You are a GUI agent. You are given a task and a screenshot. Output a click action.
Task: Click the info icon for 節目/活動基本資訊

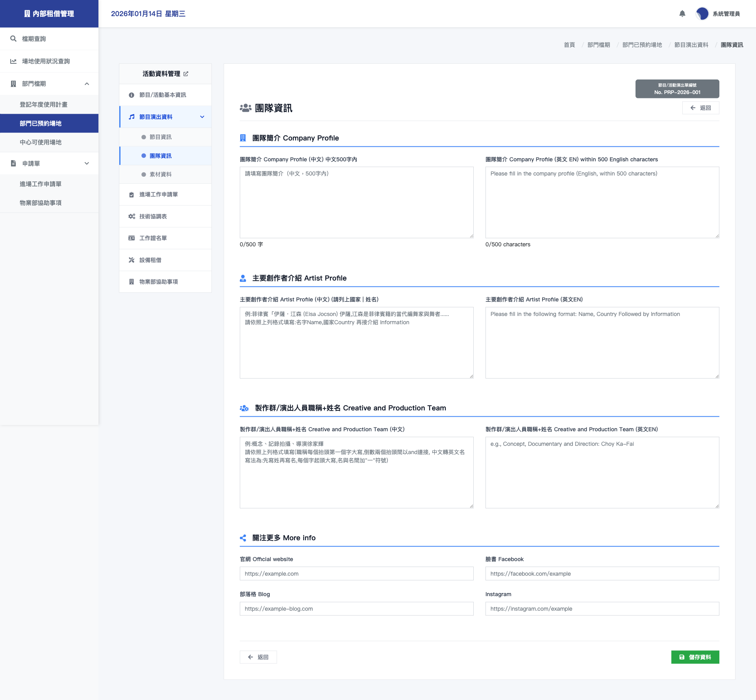tap(132, 95)
